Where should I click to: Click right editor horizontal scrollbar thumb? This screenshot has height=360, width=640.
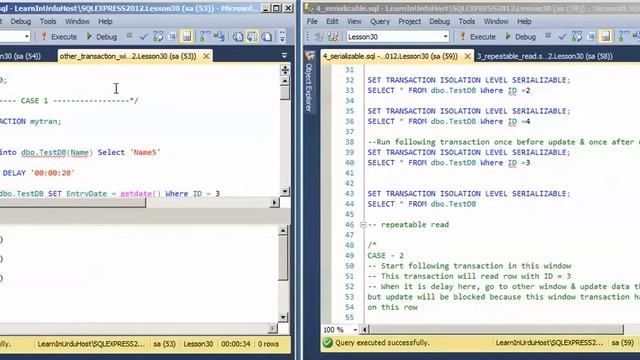tap(496, 329)
